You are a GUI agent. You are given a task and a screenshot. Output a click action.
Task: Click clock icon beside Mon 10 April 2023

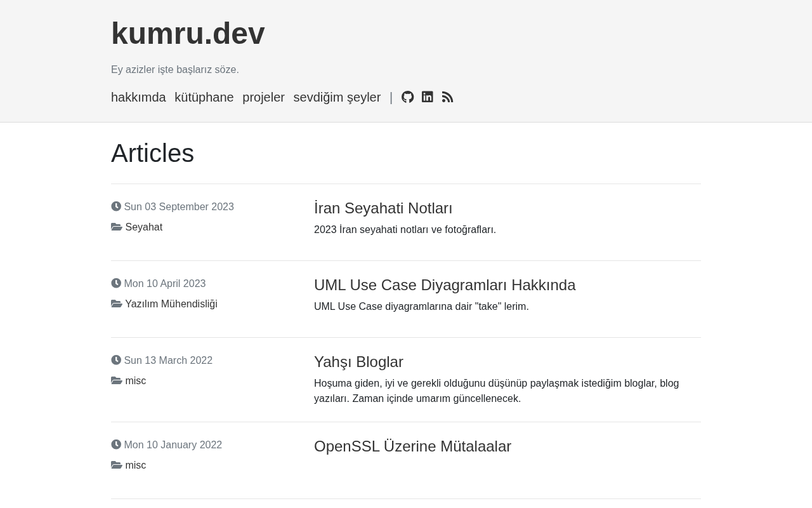click(x=116, y=283)
